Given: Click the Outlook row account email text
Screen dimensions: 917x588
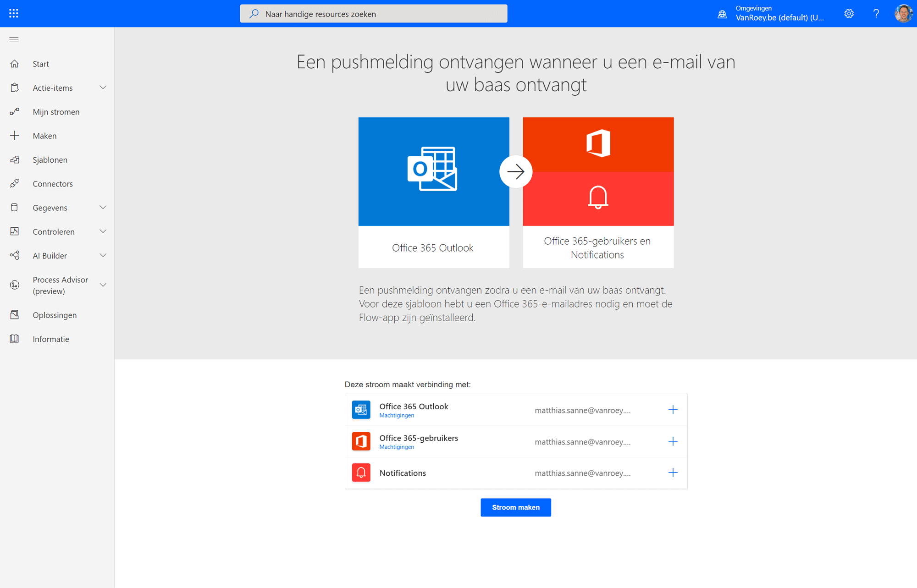Looking at the screenshot, I should [582, 410].
